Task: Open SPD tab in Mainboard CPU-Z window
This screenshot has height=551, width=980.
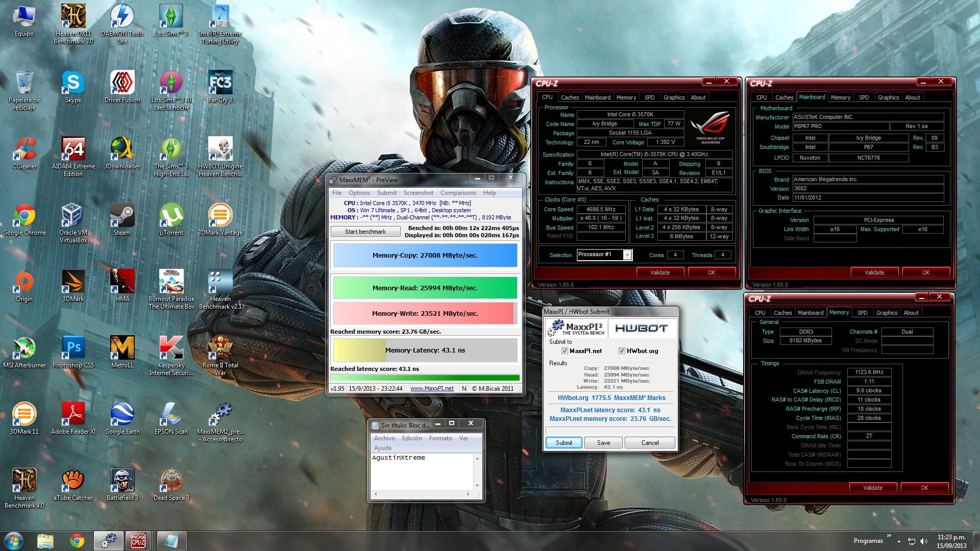Action: (864, 97)
